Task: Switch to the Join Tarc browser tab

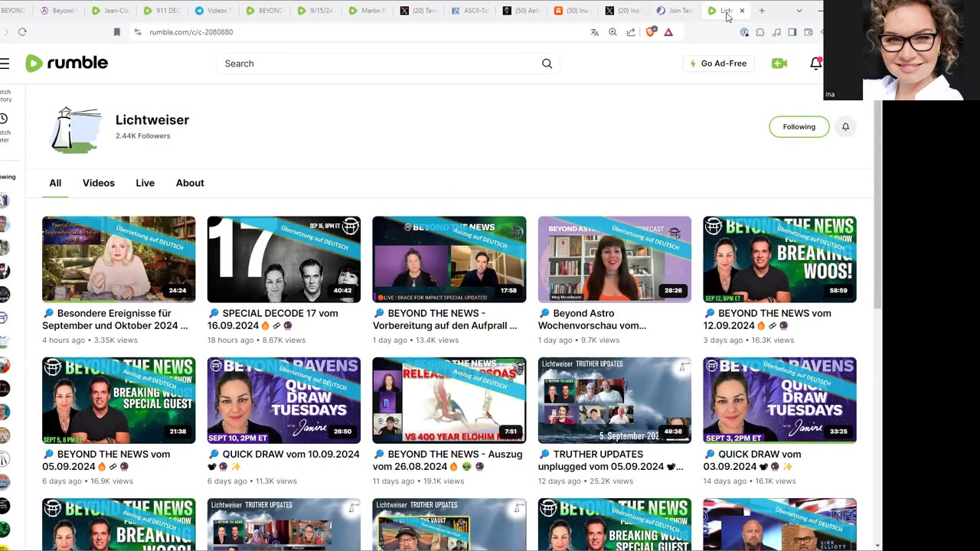Action: [675, 11]
